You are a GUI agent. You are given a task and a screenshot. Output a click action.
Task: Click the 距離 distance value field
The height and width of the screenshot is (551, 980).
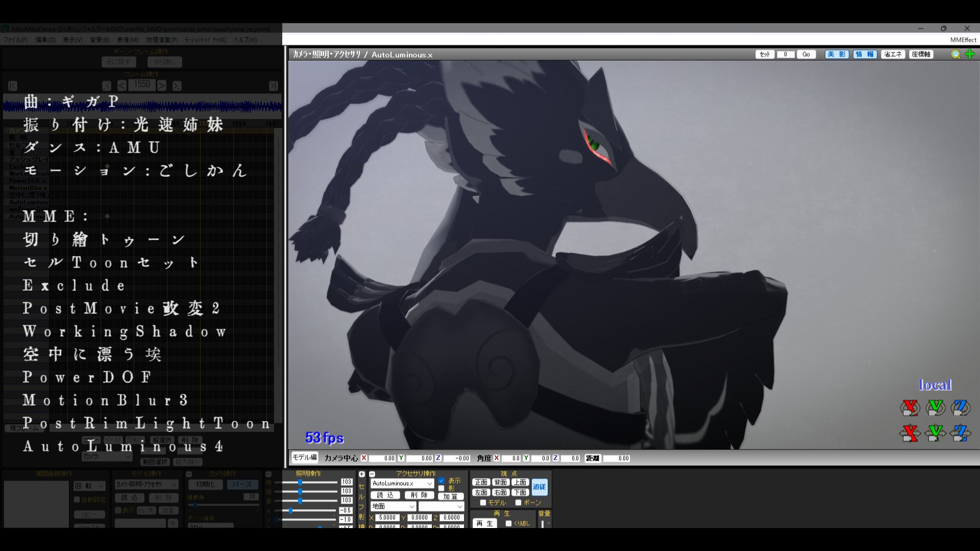616,458
